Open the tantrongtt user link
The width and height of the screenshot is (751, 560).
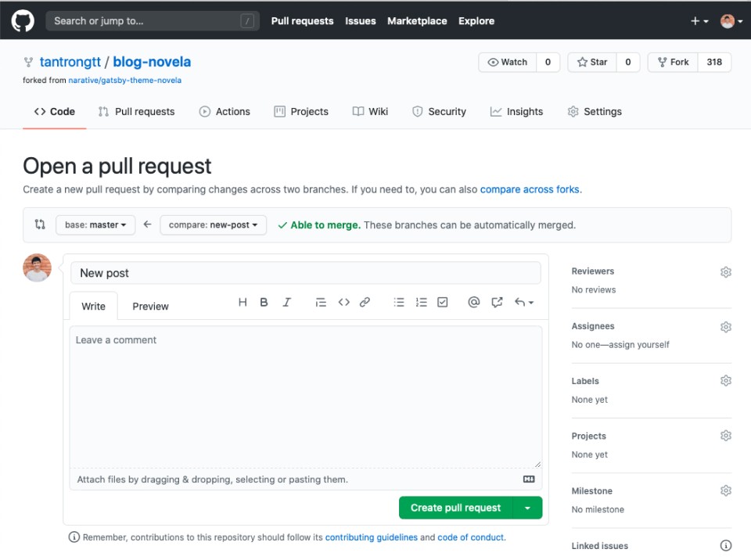pyautogui.click(x=70, y=62)
